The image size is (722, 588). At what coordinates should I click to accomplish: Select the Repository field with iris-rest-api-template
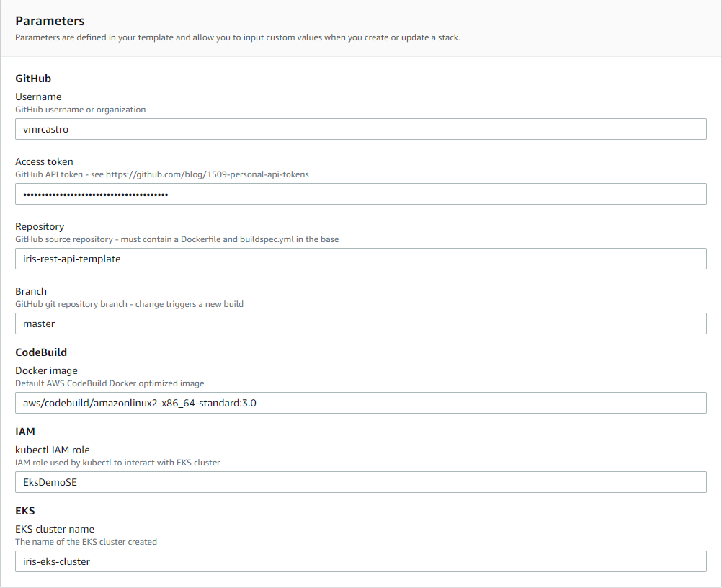click(360, 259)
